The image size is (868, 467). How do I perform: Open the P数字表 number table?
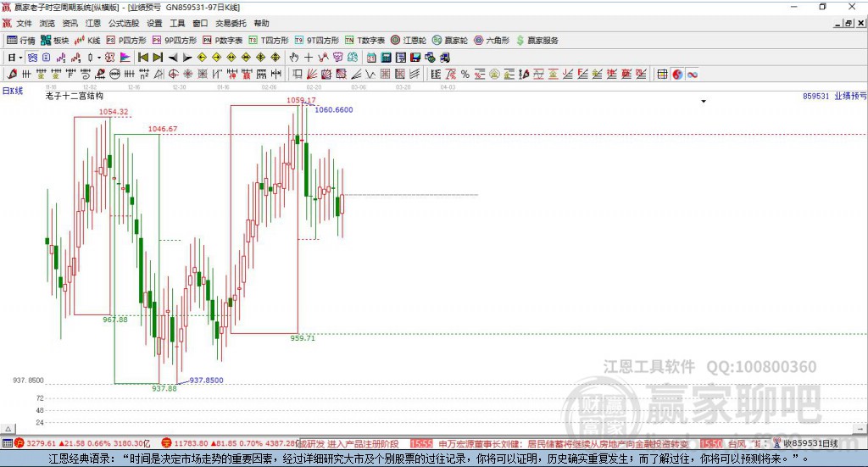click(x=223, y=41)
